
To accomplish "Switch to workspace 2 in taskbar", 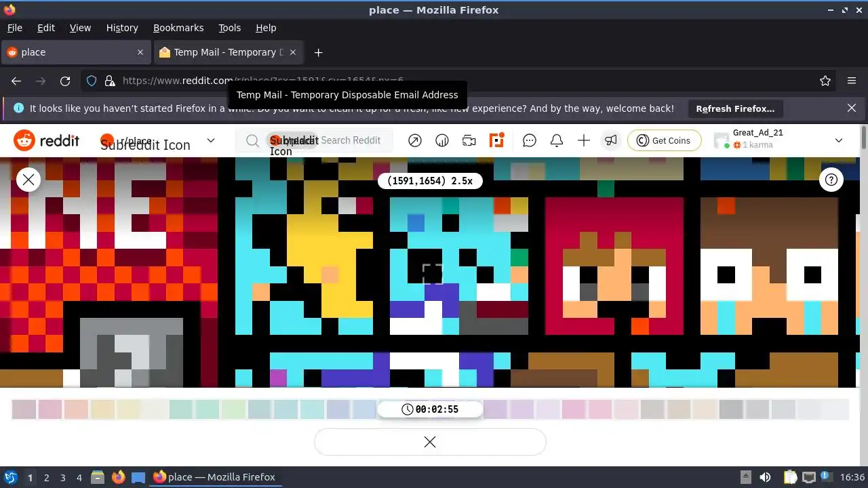I will point(46,477).
